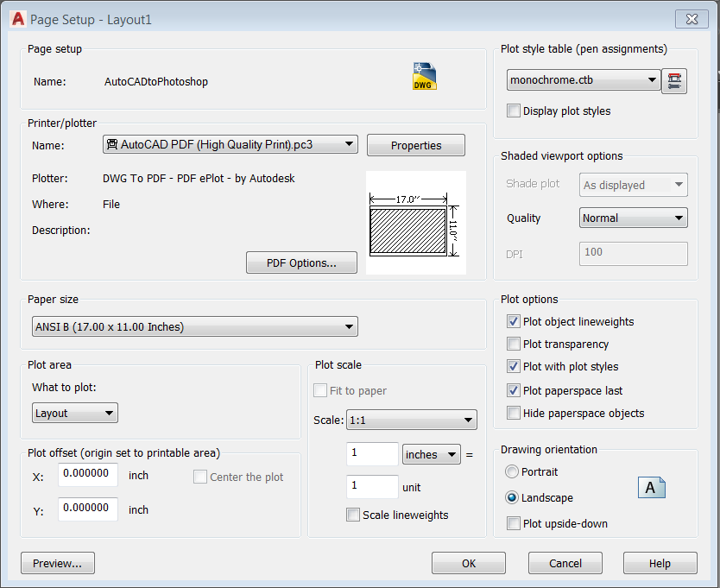Image resolution: width=720 pixels, height=588 pixels.
Task: Enable Display plot styles checkbox
Action: click(514, 111)
